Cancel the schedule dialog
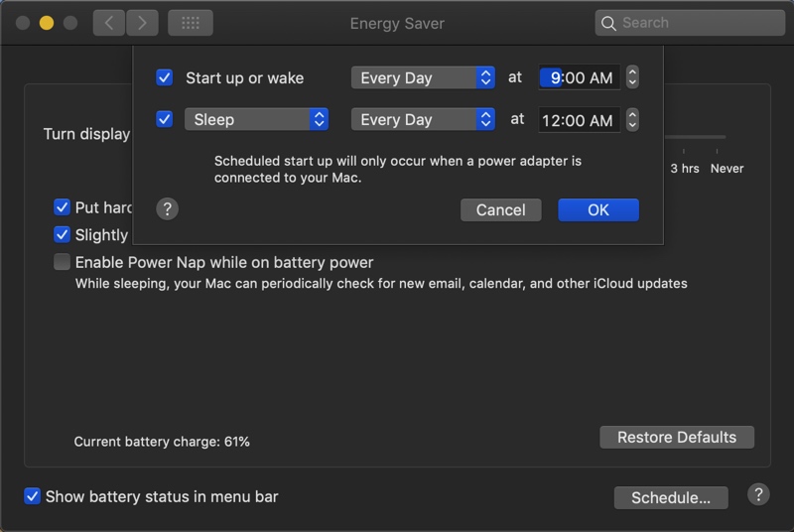Image resolution: width=794 pixels, height=532 pixels. 500,209
